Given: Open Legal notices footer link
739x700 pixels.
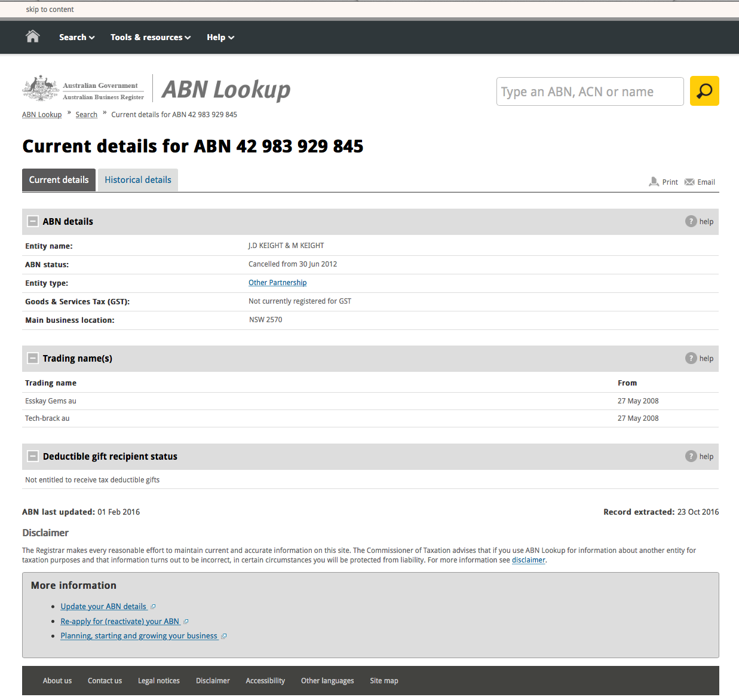Looking at the screenshot, I should (x=159, y=681).
